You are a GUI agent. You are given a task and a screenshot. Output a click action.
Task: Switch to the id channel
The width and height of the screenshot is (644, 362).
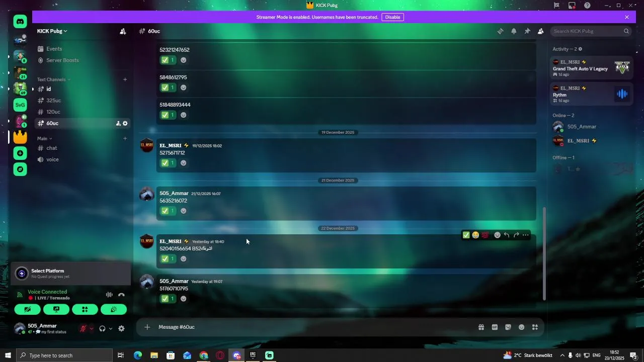coord(83,89)
